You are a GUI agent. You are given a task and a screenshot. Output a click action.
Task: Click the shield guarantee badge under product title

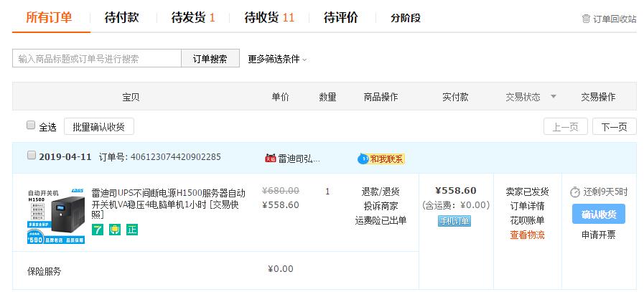pos(115,230)
